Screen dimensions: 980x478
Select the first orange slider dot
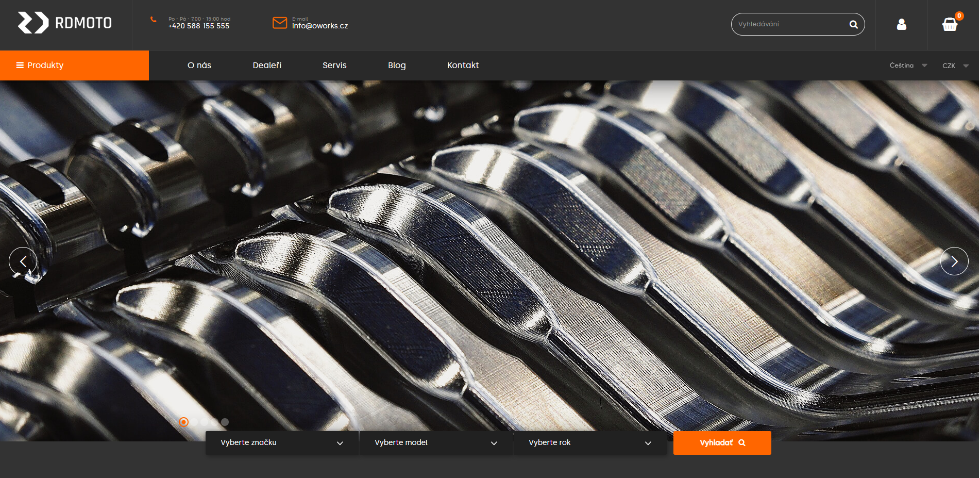pos(183,422)
